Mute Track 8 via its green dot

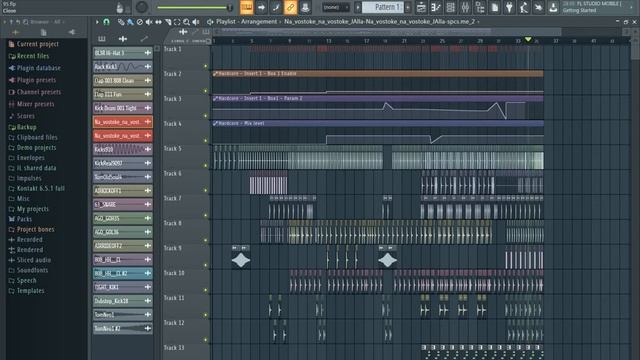[x=206, y=240]
